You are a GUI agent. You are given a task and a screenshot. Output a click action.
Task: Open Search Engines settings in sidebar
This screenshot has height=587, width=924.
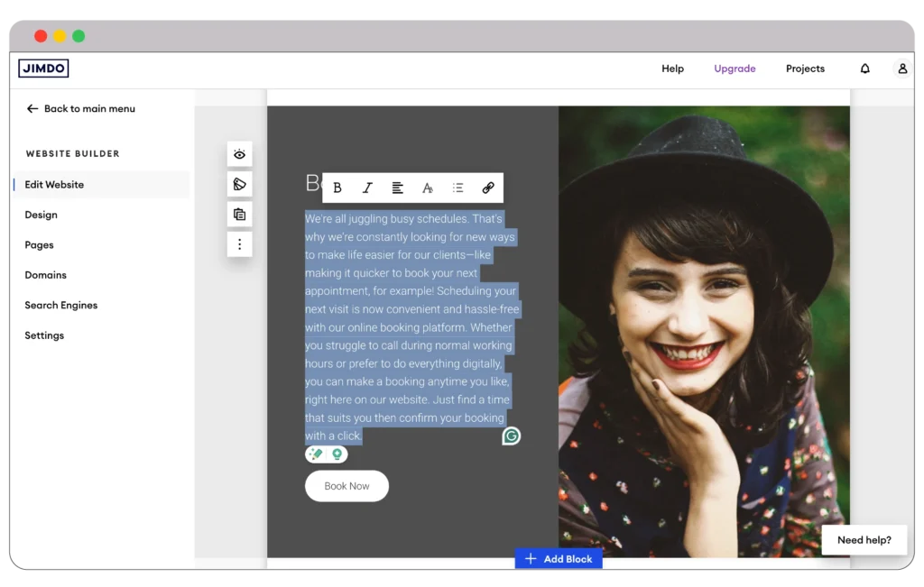pos(60,305)
